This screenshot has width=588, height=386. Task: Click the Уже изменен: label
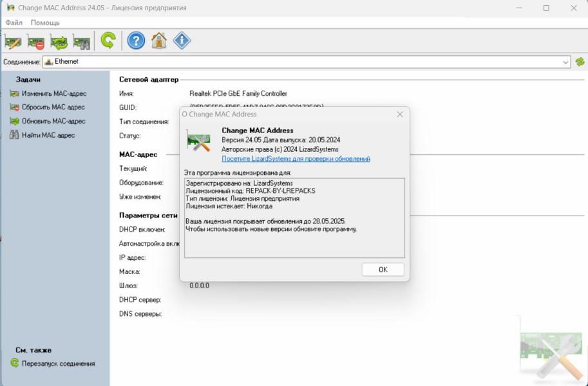[x=140, y=197]
